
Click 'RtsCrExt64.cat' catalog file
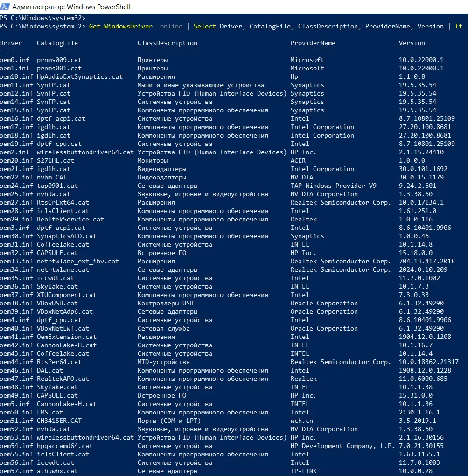pos(63,202)
